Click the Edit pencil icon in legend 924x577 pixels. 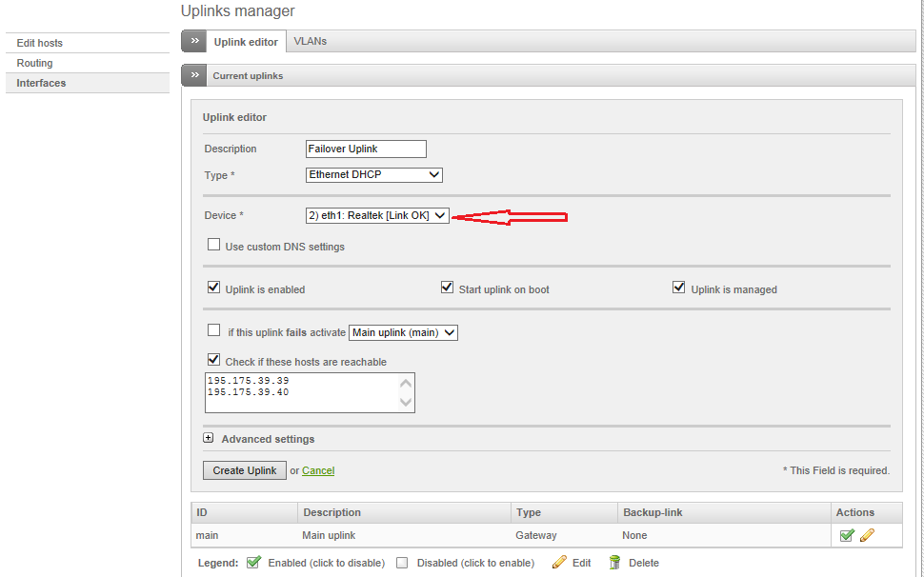pos(559,563)
